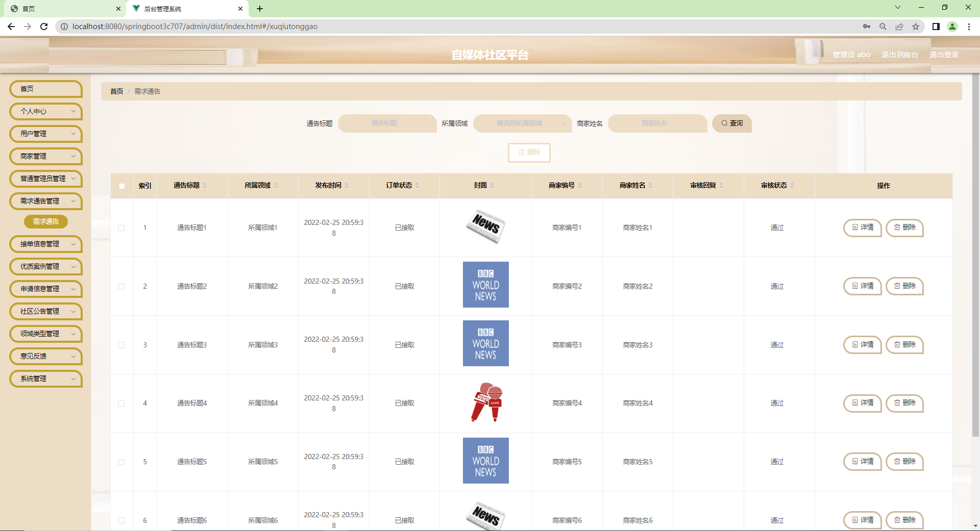This screenshot has height=531, width=980.
Task: Click the trash icon on the batch 删除 button
Action: pyautogui.click(x=522, y=153)
